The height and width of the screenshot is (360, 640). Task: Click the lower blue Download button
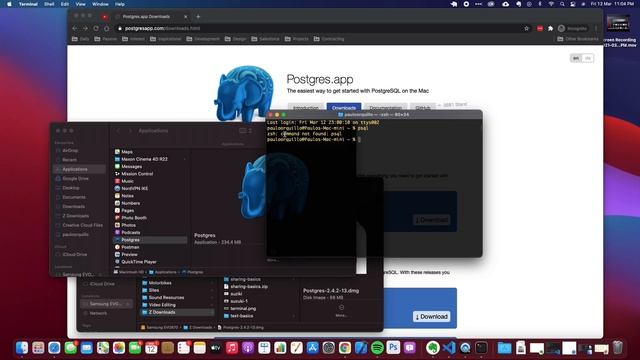pos(431,316)
